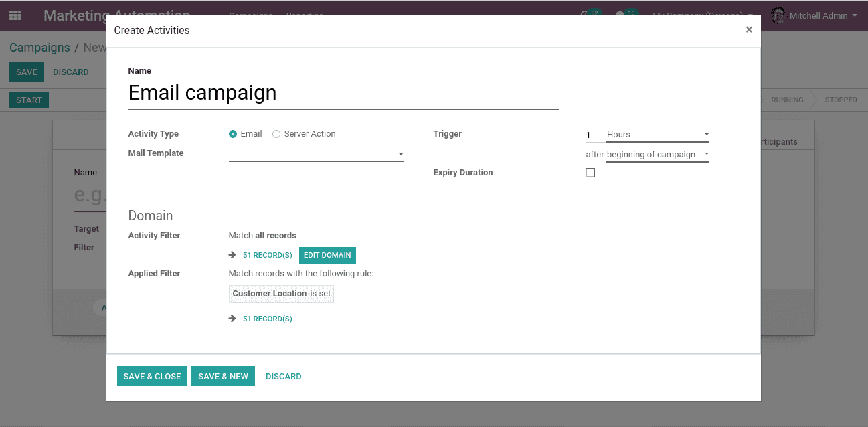Image resolution: width=868 pixels, height=427 pixels.
Task: Open 51 Record(s) link under Applied Filter
Action: (x=268, y=319)
